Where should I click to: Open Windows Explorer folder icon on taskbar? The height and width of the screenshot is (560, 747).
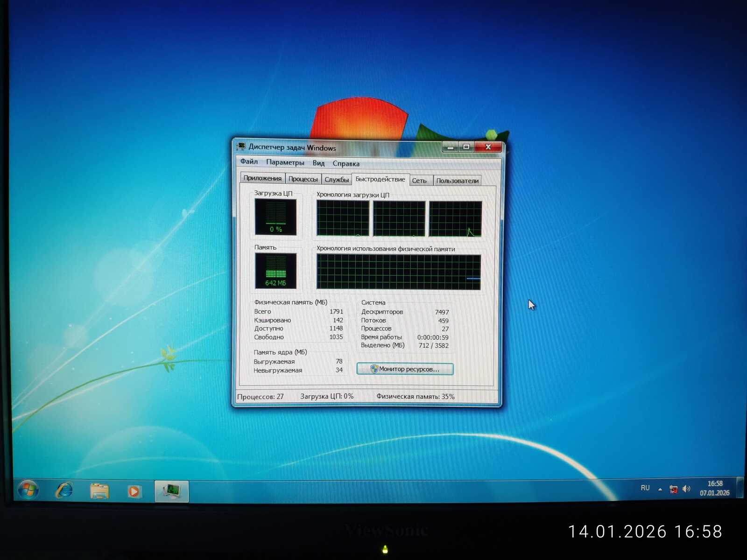(x=99, y=490)
